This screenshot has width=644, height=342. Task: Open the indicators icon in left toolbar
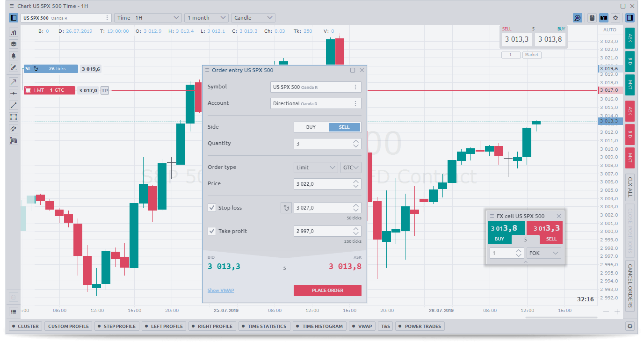point(14,32)
